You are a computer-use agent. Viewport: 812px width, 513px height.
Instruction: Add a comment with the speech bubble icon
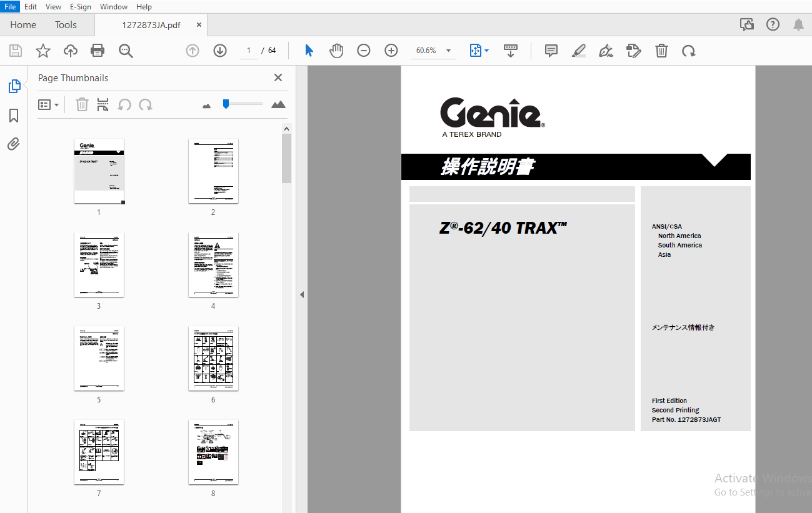click(551, 51)
